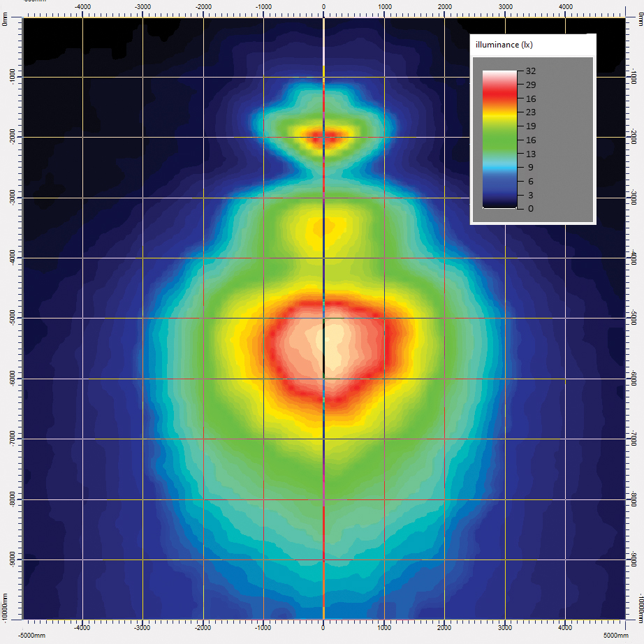This screenshot has width=644, height=644.
Task: Click the illuminance (lx) legend title
Action: (504, 45)
